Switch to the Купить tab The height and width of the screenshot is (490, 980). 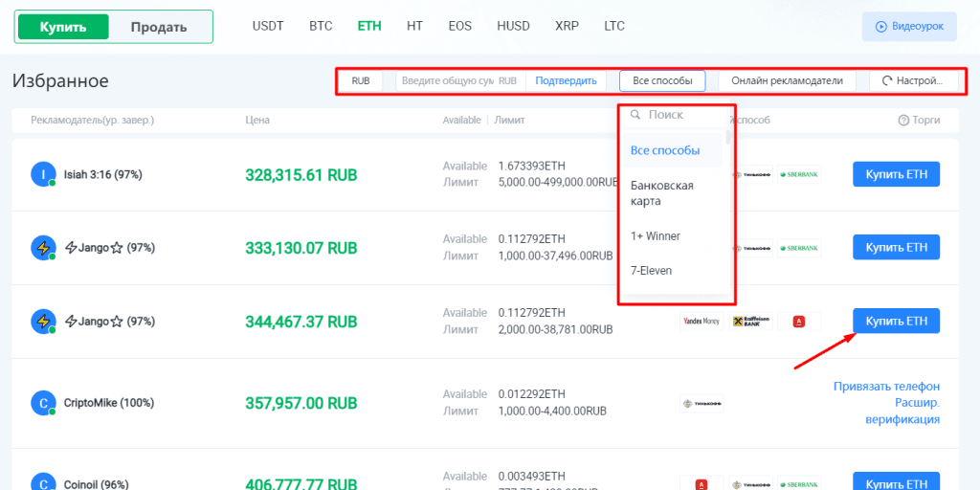coord(63,27)
